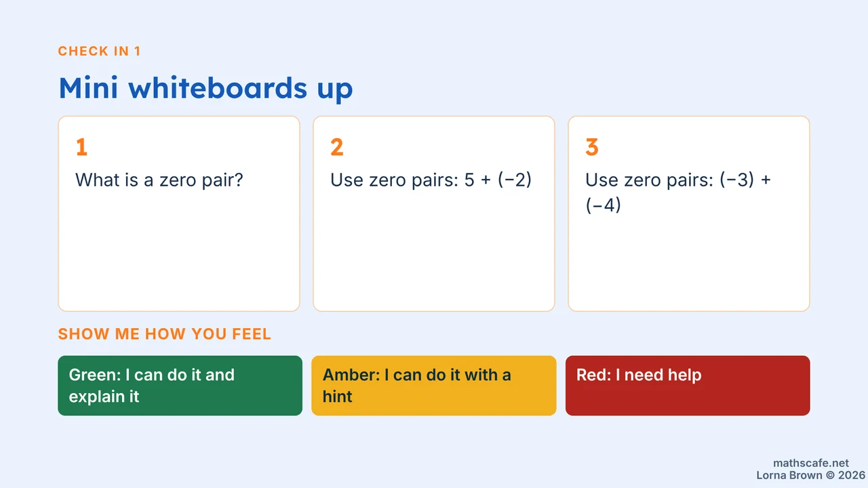This screenshot has width=868, height=488.
Task: Click the 'Use zero pairs: 5 + (−2)' question
Action: point(431,180)
